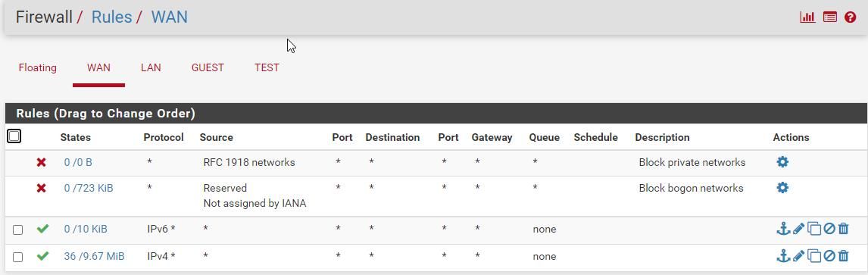This screenshot has width=868, height=275.
Task: Open the status graph icon in header
Action: [807, 17]
